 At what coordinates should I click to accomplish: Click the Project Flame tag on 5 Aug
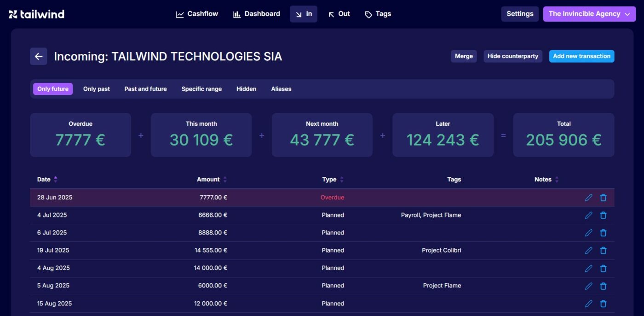(x=442, y=286)
